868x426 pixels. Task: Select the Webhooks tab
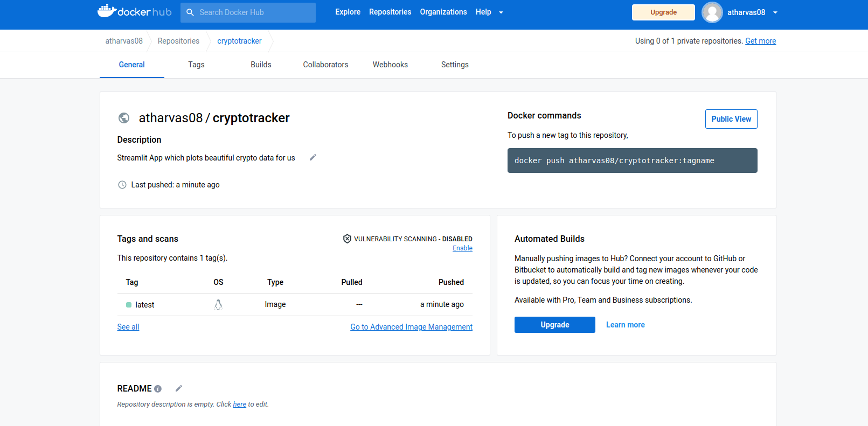tap(391, 65)
